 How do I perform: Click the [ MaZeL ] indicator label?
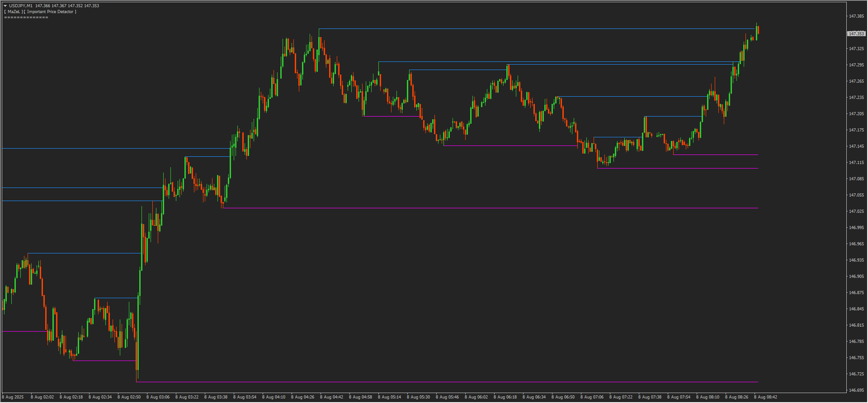point(13,12)
